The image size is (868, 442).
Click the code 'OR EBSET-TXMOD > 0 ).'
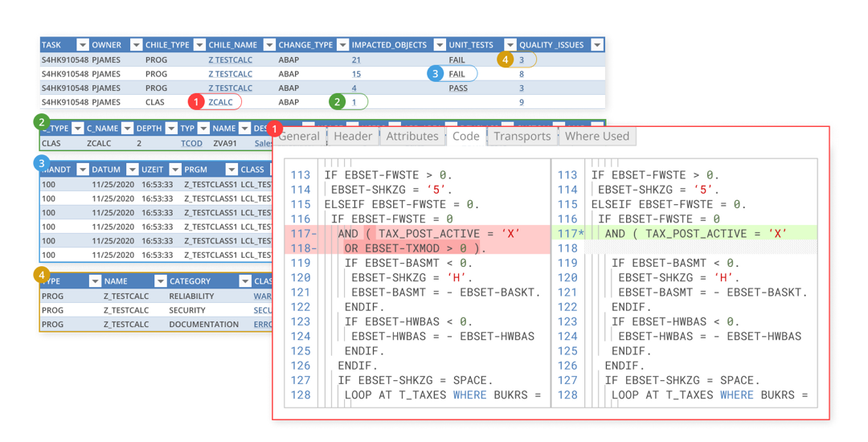(416, 248)
